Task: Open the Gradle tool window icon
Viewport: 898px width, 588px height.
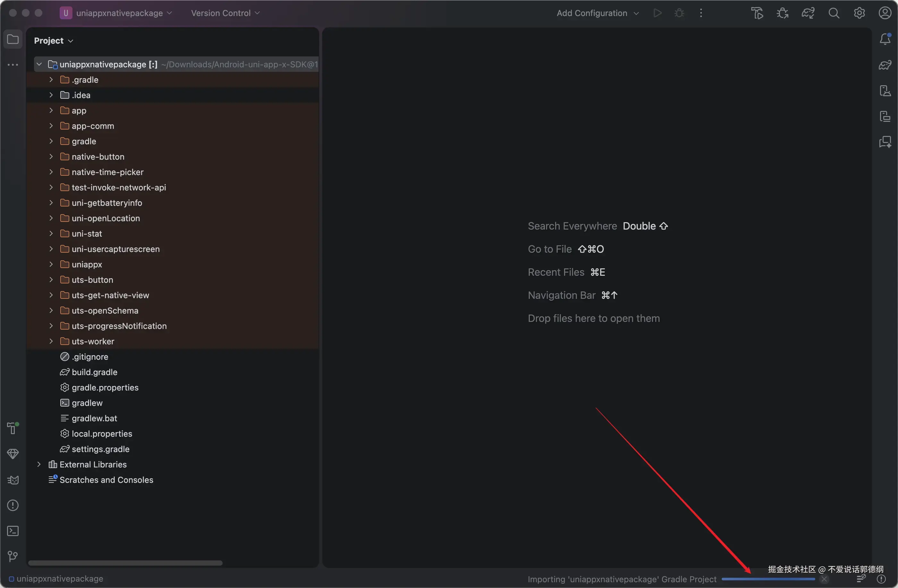Action: click(885, 65)
